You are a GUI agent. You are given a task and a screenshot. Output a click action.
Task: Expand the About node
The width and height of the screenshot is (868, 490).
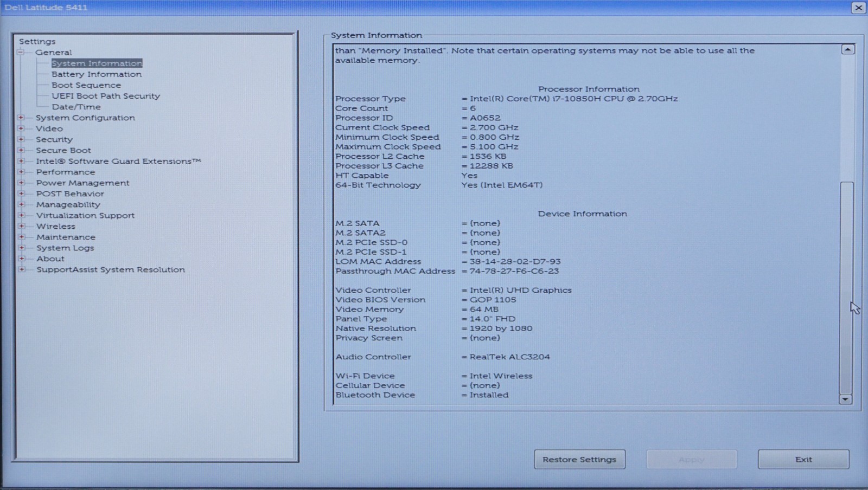pos(21,259)
